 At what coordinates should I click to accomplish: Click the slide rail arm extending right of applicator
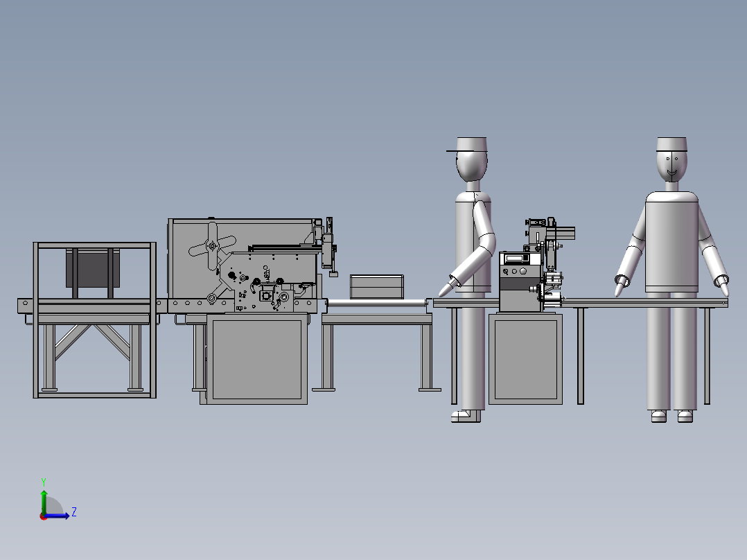click(565, 233)
